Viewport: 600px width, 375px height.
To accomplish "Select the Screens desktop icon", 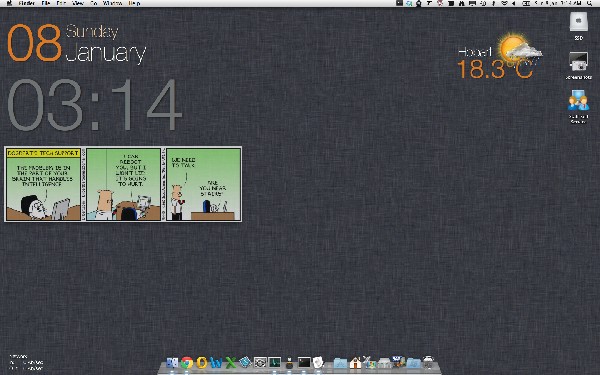I will coord(579,65).
